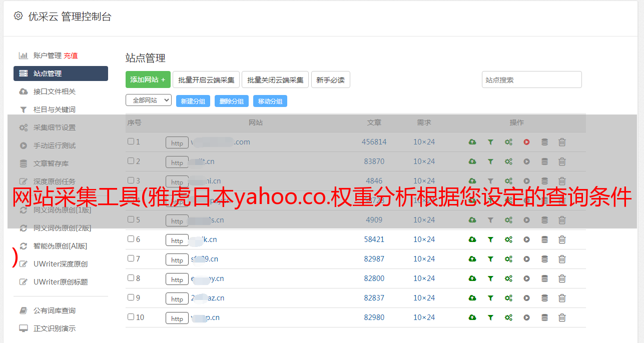This screenshot has width=644, height=343.
Task: Click the red play icon in row 1
Action: click(526, 142)
